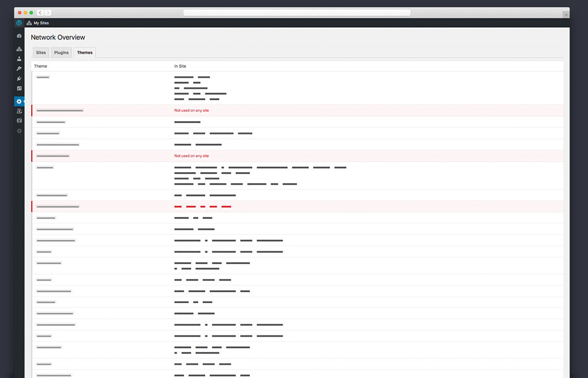
Task: Switch to the Sites tab
Action: tap(41, 53)
